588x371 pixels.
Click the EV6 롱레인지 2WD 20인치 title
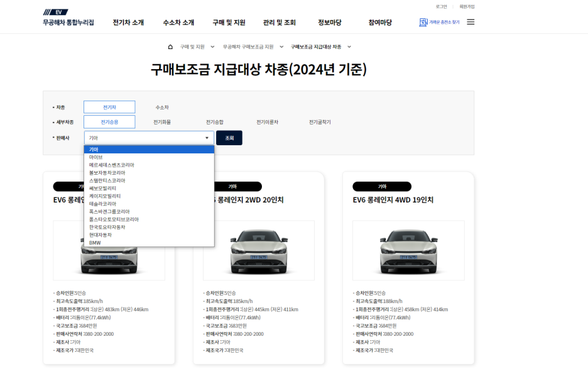[251, 200]
